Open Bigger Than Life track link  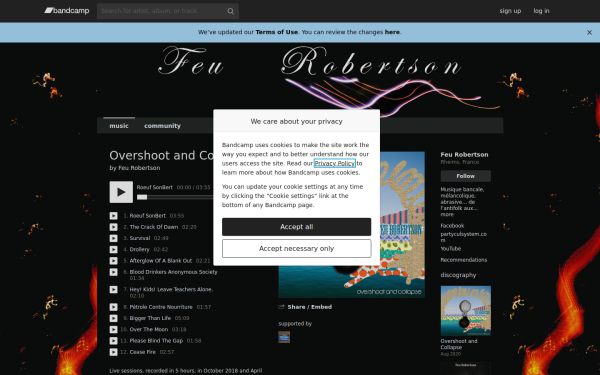pos(150,318)
